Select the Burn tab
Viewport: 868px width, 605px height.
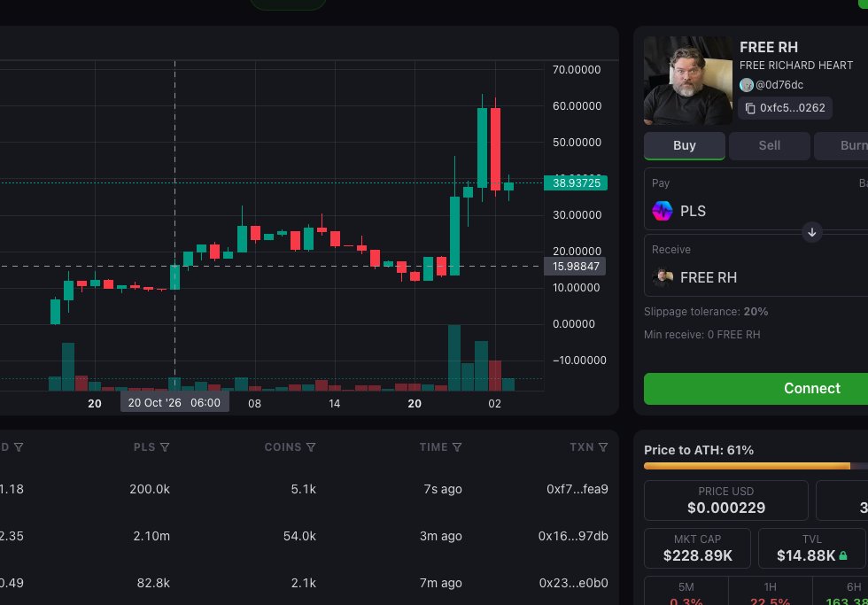841,145
